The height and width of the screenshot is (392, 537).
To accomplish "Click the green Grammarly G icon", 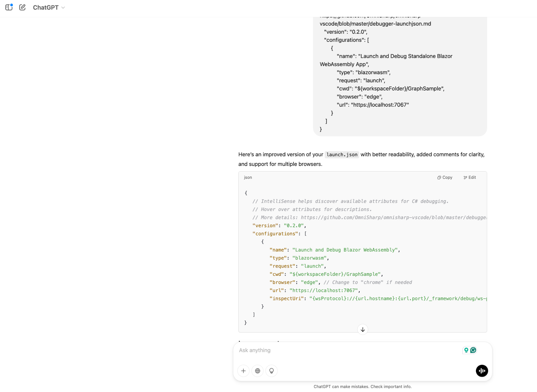I will click(473, 350).
